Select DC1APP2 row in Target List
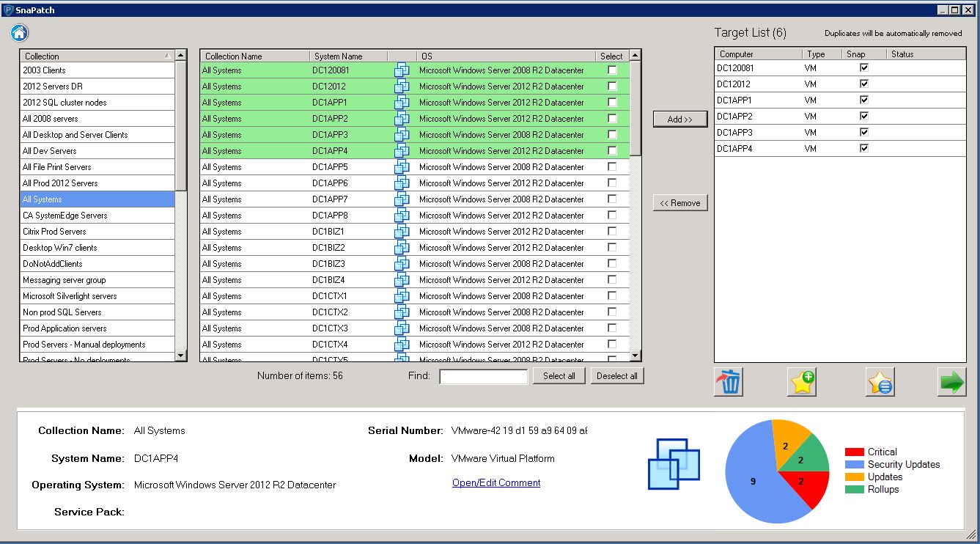This screenshot has width=980, height=544. click(x=840, y=116)
